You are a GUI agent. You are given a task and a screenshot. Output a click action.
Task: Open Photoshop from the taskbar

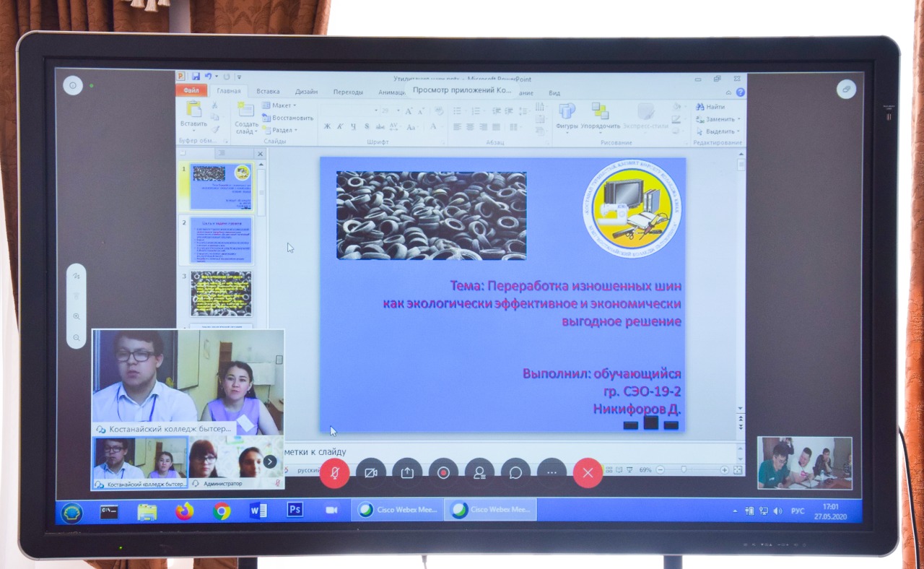click(x=295, y=511)
